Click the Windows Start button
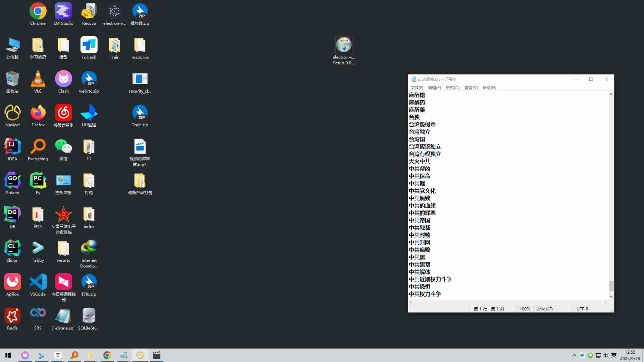The height and width of the screenshot is (362, 644). pyautogui.click(x=8, y=355)
